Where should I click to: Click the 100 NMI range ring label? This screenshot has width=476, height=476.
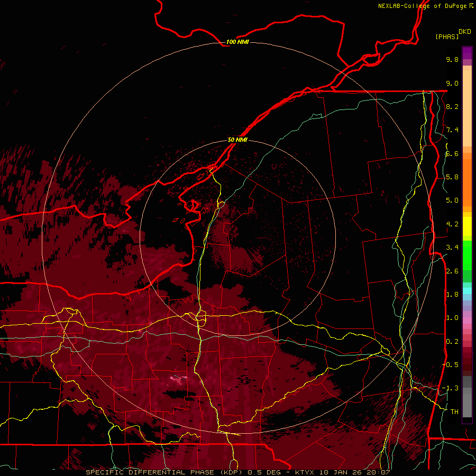coord(237,42)
